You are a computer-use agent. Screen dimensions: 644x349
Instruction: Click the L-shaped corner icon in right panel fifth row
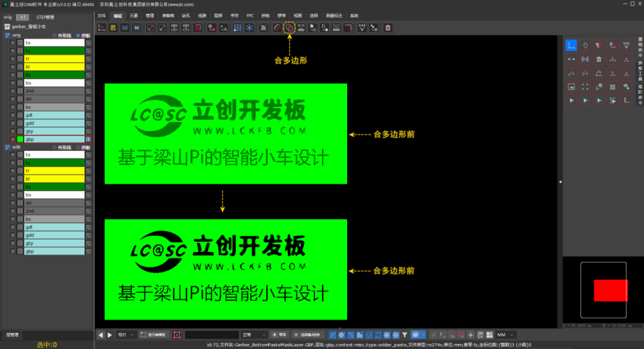click(x=627, y=101)
